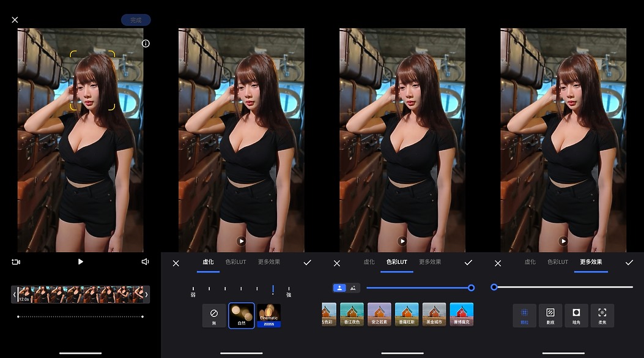Enable the landscape scene LUT toggle
This screenshot has height=358, width=644.
click(353, 288)
